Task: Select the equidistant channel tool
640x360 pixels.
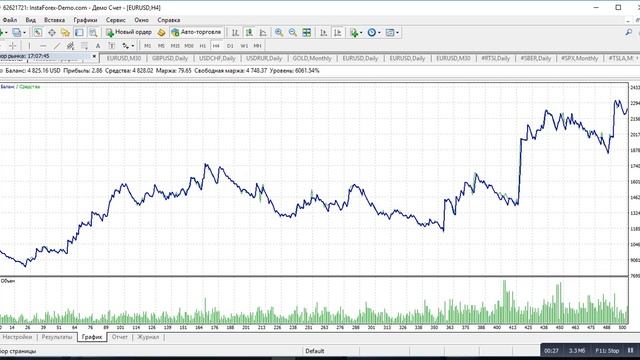Action: [x=70, y=46]
